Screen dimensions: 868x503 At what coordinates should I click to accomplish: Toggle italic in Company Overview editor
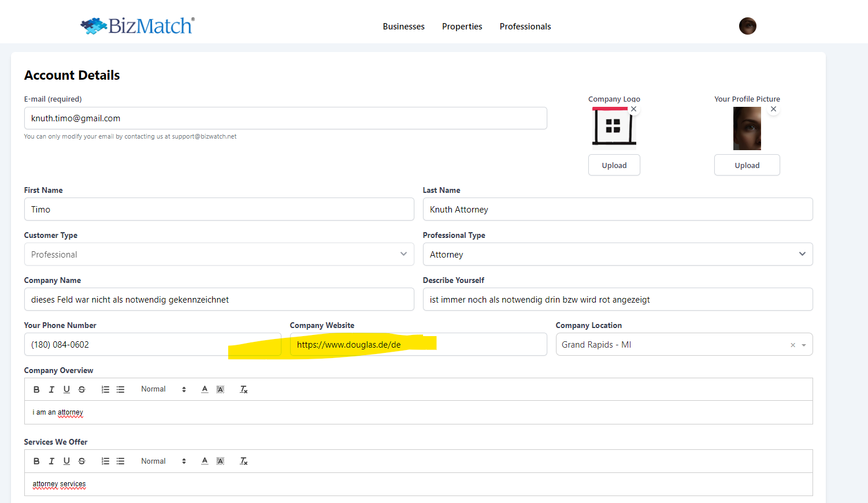(x=51, y=390)
